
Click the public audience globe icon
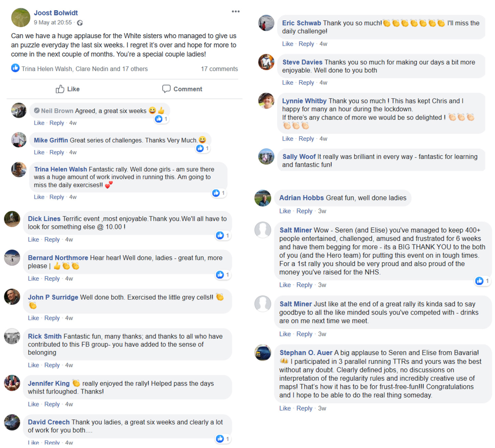[80, 23]
